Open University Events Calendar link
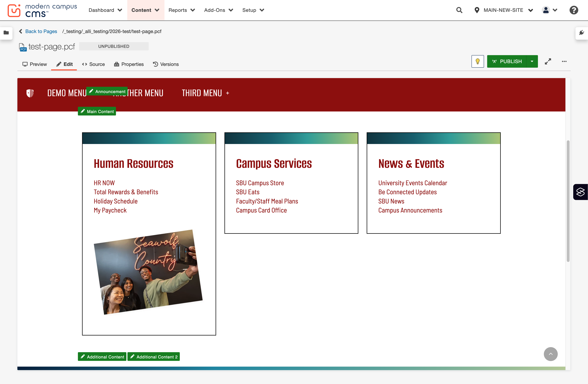Screen dimensions: 588x384 (413, 183)
